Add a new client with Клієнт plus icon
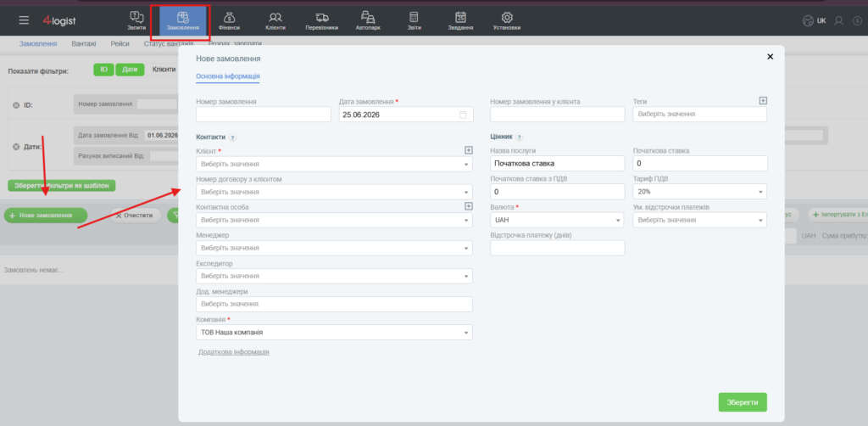 [x=468, y=150]
